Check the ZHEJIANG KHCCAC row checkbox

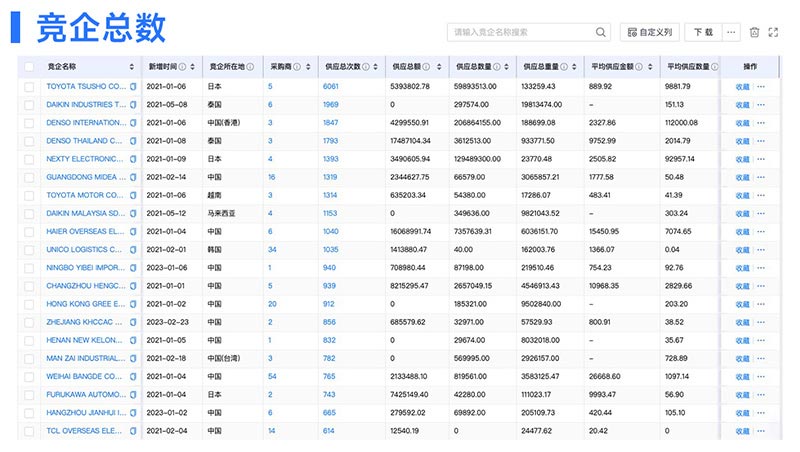(29, 322)
